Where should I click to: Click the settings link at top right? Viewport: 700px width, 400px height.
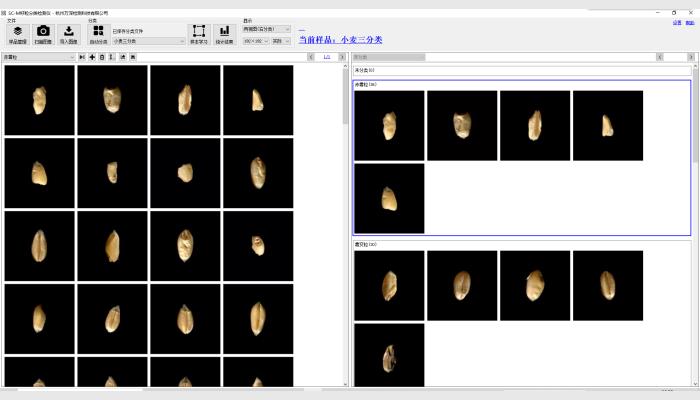pyautogui.click(x=677, y=22)
